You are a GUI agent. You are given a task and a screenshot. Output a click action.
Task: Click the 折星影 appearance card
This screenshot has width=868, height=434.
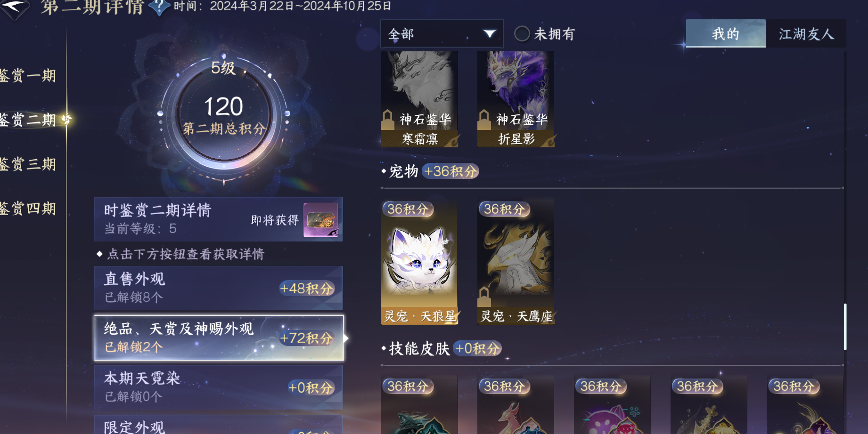coord(516,99)
